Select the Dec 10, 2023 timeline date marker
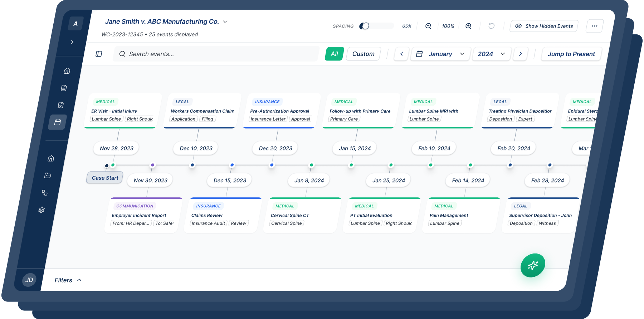Image resolution: width=644 pixels, height=319 pixels. 196,148
